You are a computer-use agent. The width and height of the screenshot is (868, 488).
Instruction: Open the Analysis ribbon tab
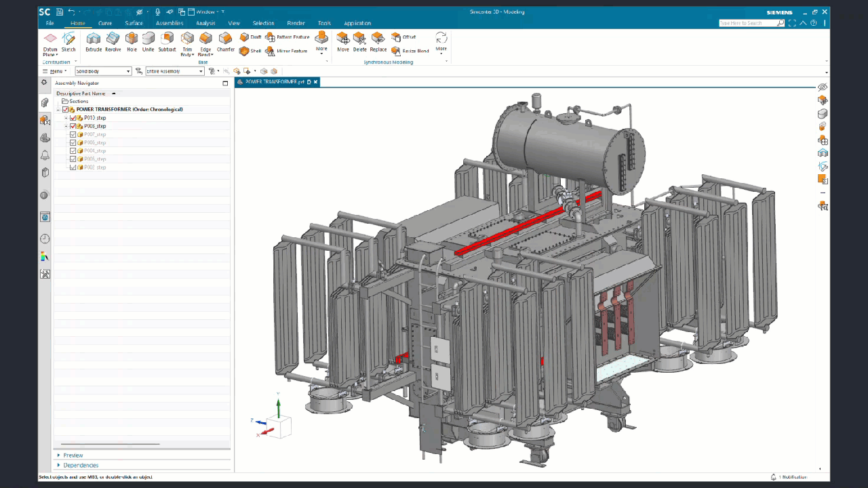(x=205, y=23)
